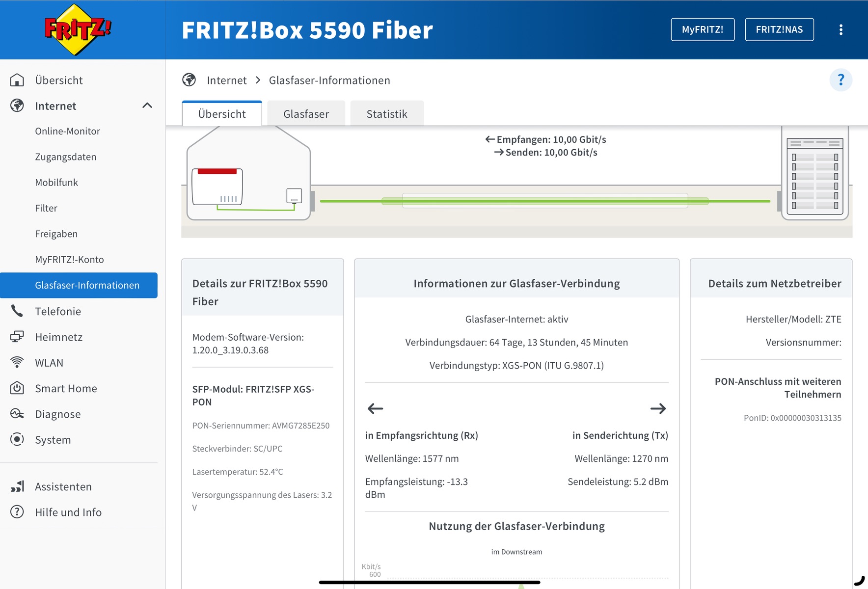Open Mobilfunk settings
The image size is (868, 589).
click(56, 183)
